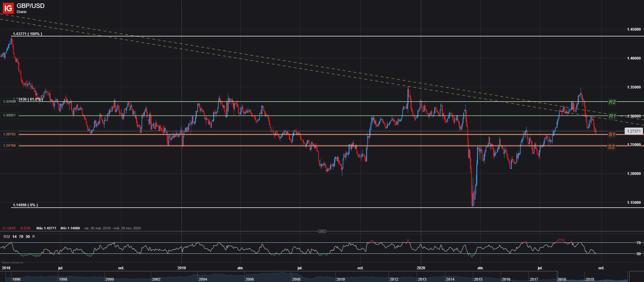Click the 1.24769 support level tag
The image size is (644, 282).
coord(9,146)
